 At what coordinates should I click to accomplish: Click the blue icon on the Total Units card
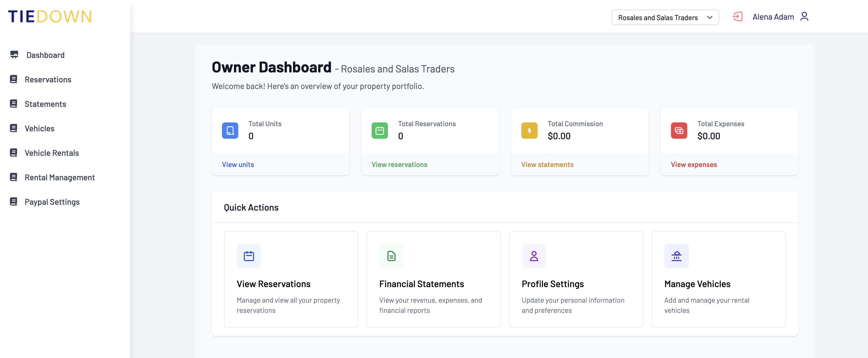[230, 130]
